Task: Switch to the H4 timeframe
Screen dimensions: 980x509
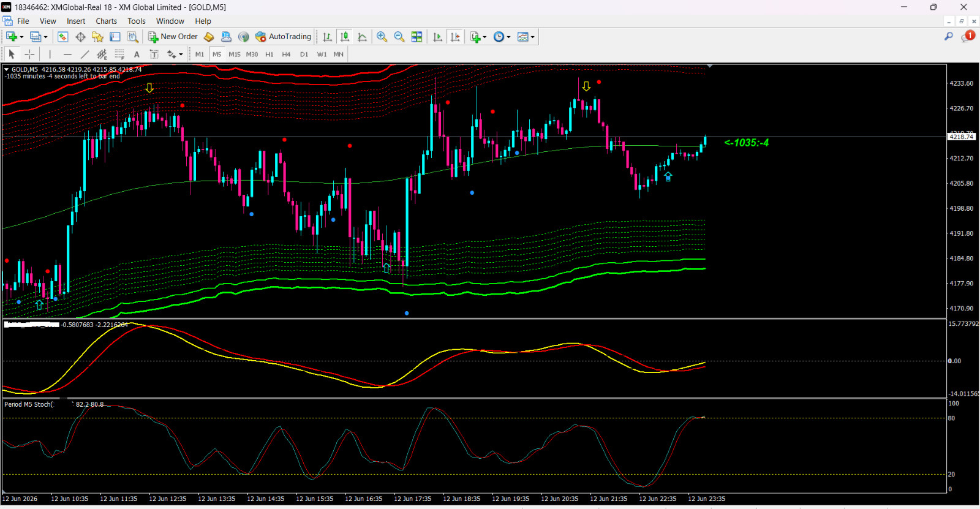Action: 286,55
